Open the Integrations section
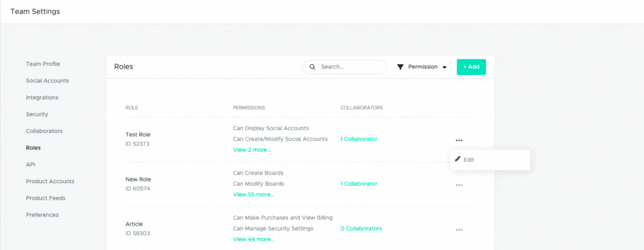 [42, 97]
